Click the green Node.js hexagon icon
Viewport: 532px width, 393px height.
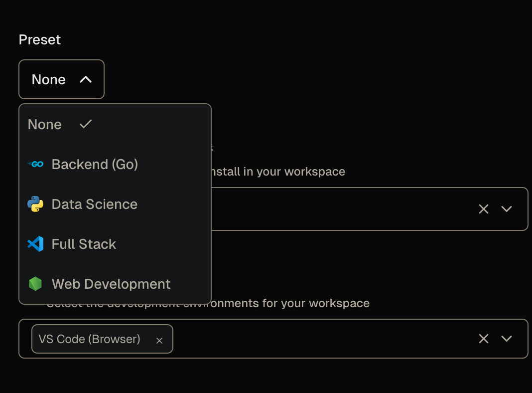pyautogui.click(x=35, y=284)
